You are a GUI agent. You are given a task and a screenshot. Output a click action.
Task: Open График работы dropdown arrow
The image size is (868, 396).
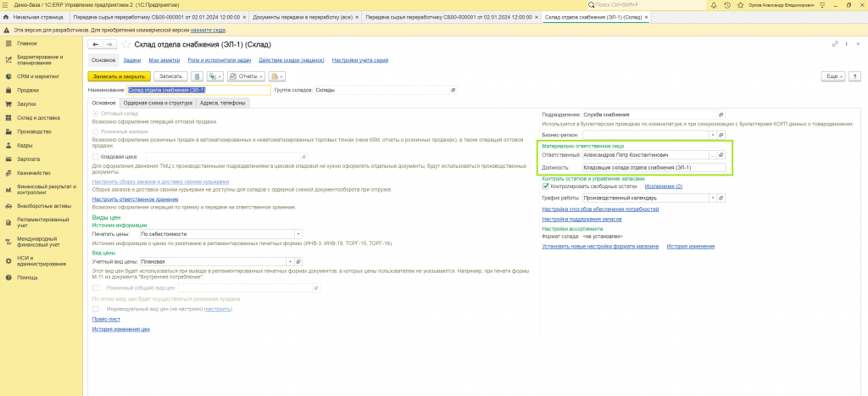[x=712, y=198]
